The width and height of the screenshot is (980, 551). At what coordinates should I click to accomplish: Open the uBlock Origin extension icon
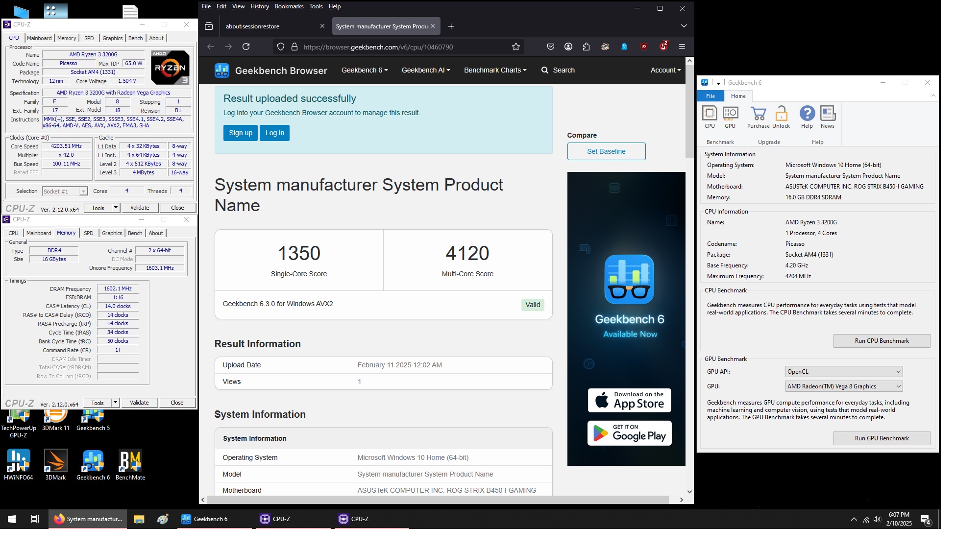644,47
